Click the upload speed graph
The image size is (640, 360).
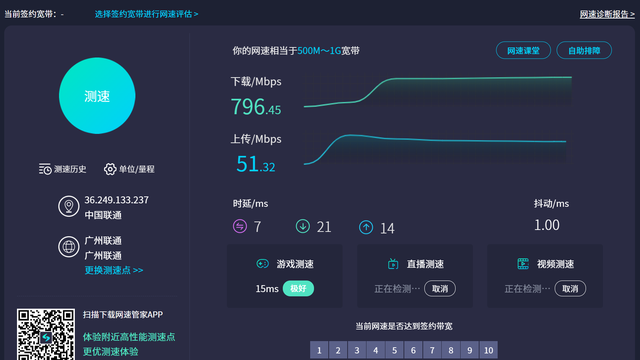(x=438, y=149)
